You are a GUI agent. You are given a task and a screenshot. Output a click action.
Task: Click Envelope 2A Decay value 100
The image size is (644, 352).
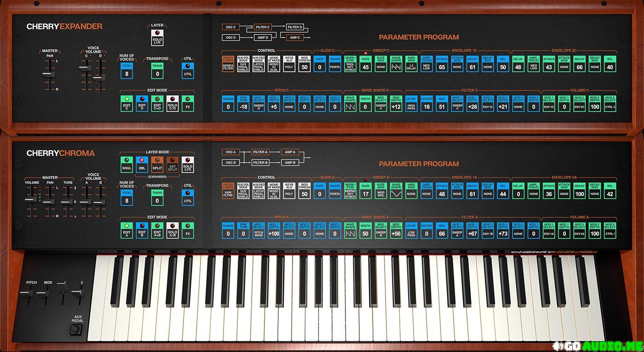(x=580, y=191)
